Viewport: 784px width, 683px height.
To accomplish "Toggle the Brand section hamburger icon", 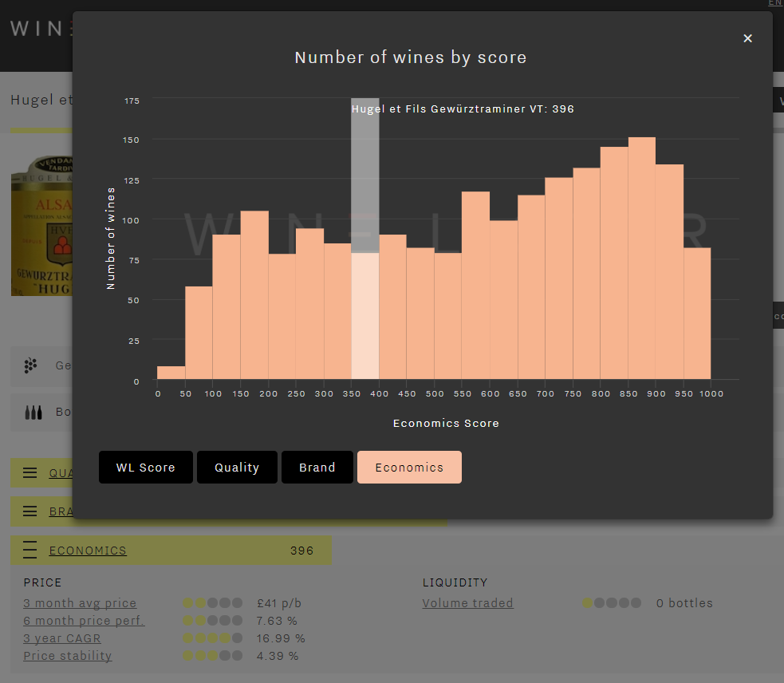I will click(30, 511).
